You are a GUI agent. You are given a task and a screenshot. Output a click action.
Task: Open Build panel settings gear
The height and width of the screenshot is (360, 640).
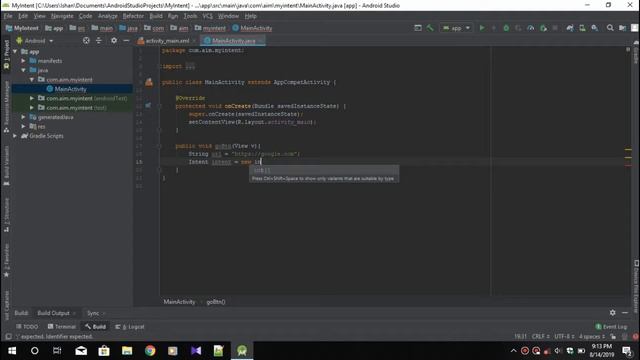[612, 313]
